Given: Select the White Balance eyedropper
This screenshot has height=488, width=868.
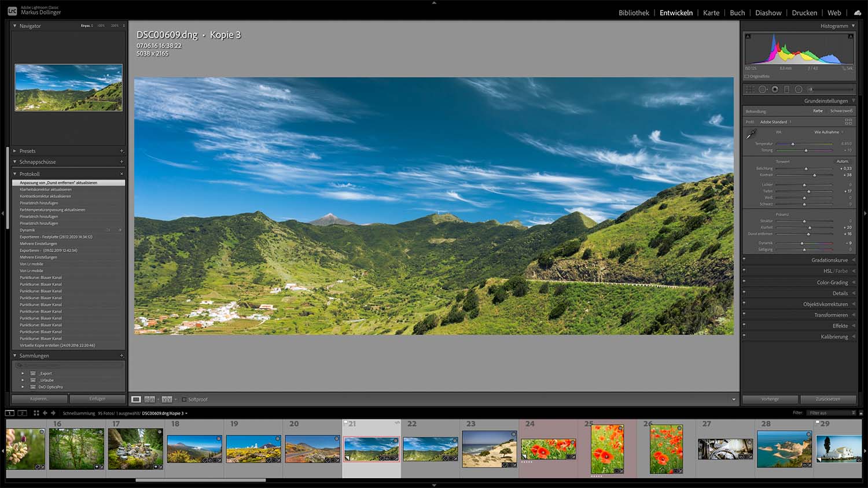Looking at the screenshot, I should (x=751, y=134).
